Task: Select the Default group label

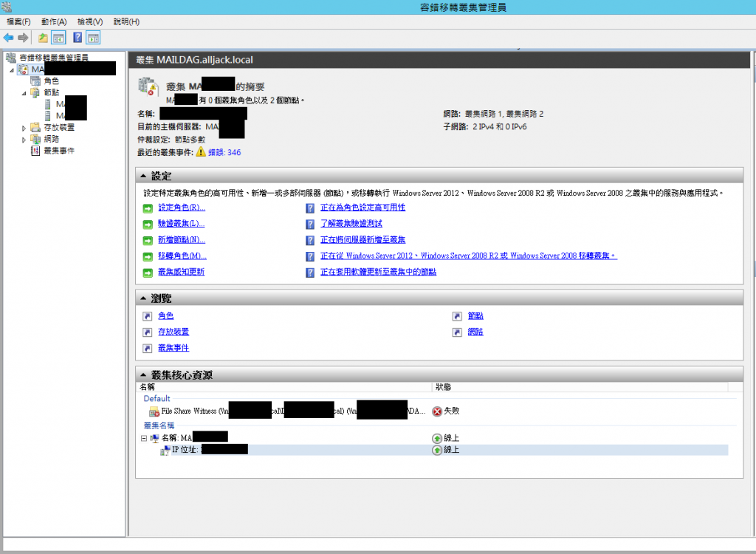Action: click(157, 399)
